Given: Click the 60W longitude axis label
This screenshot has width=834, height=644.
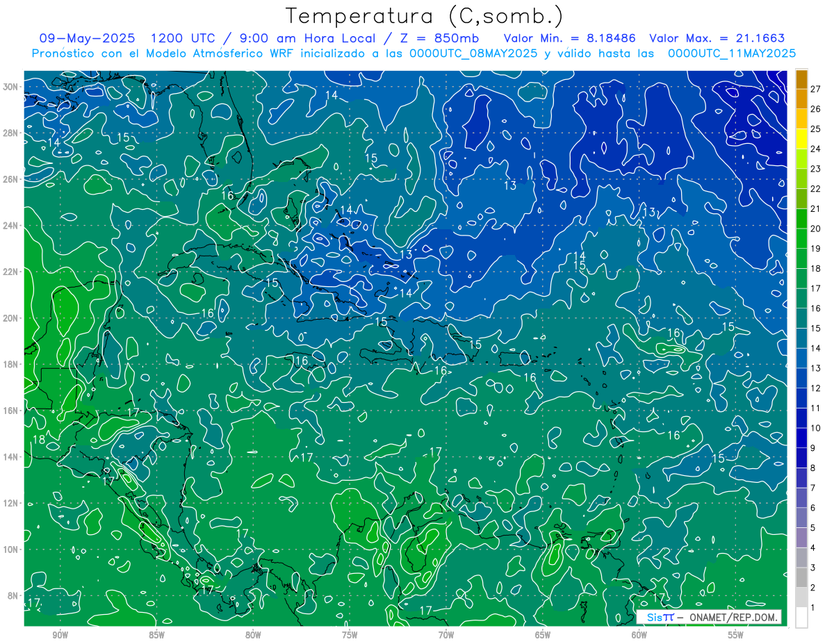Looking at the screenshot, I should [639, 635].
